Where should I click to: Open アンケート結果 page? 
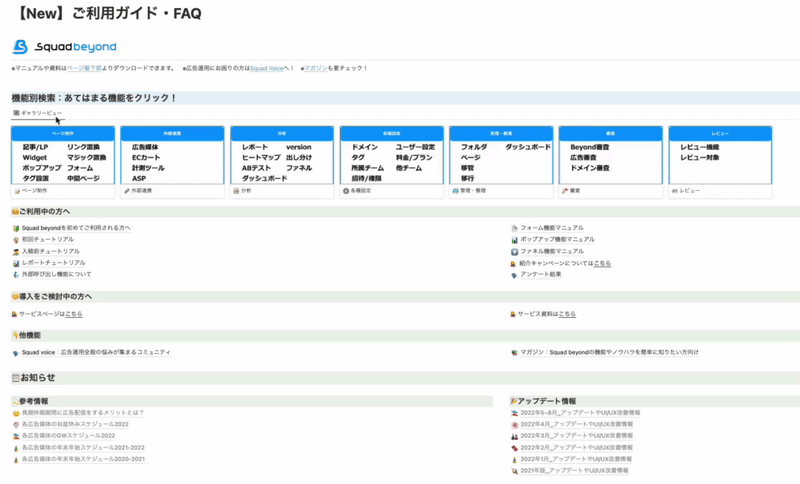[x=540, y=275]
